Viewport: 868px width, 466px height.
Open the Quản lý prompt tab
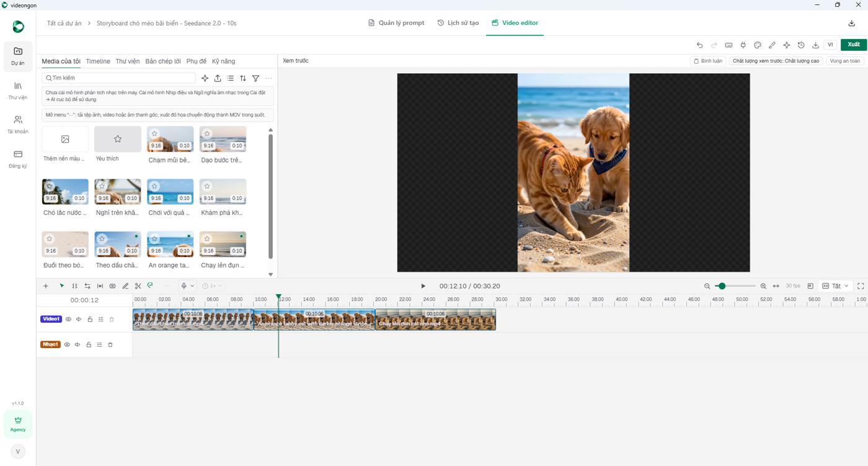click(396, 23)
